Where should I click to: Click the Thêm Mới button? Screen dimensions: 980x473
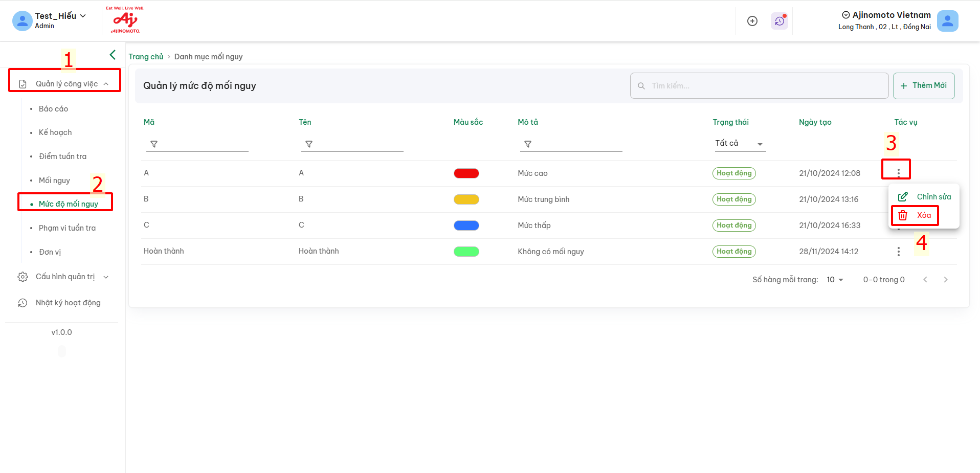click(924, 86)
